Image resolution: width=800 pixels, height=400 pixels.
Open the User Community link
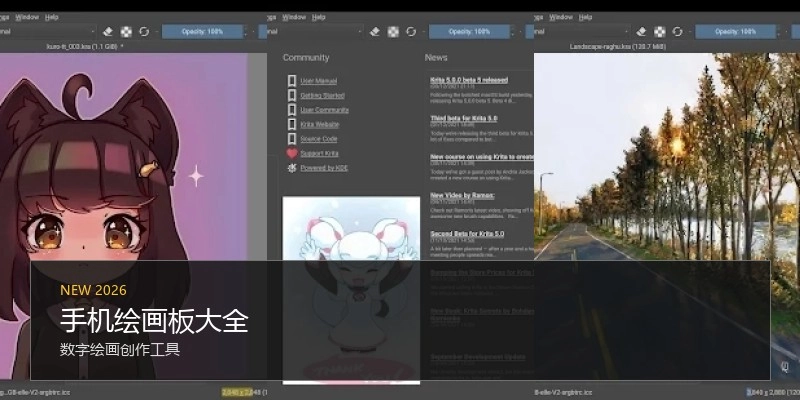tap(324, 110)
